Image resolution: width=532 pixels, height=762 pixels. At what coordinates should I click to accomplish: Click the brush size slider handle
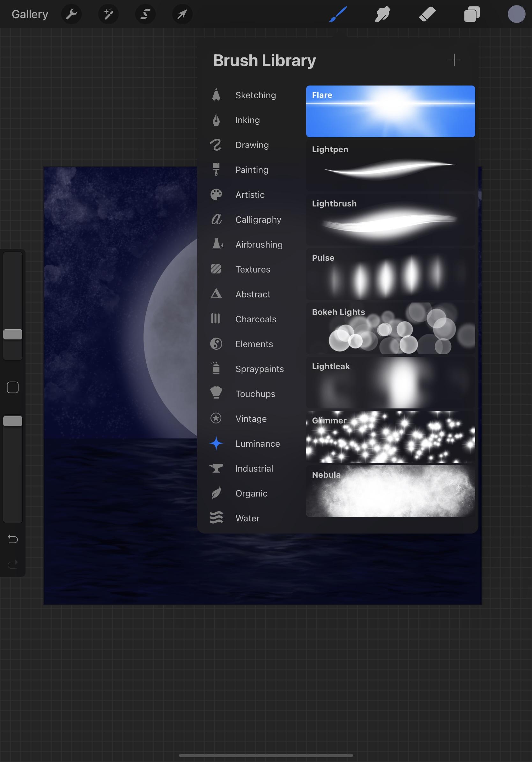(13, 334)
